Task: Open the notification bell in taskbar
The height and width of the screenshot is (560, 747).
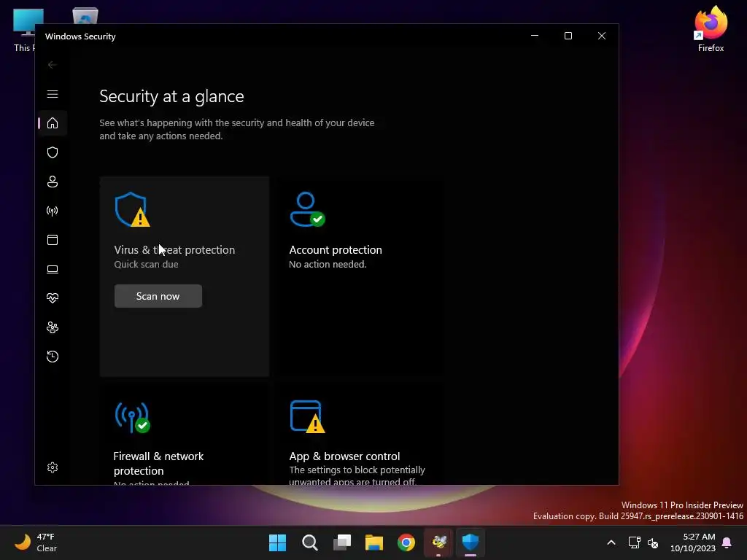Action: click(x=727, y=542)
